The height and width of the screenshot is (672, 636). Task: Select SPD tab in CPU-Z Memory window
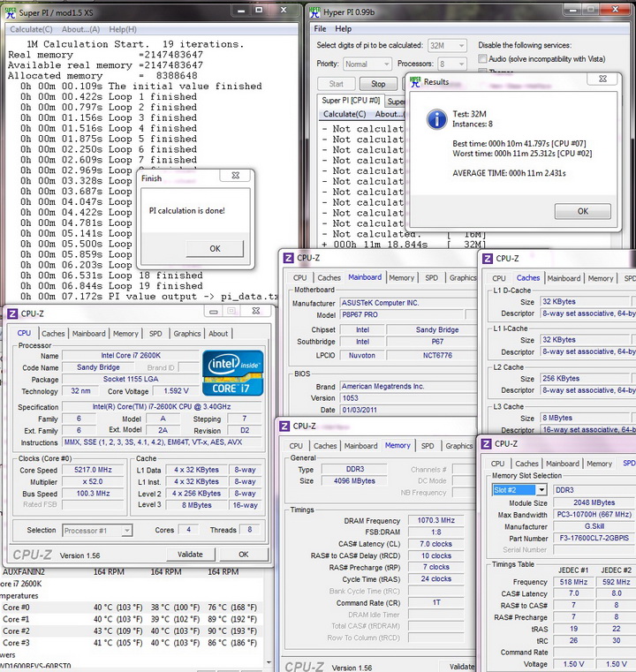click(x=428, y=446)
